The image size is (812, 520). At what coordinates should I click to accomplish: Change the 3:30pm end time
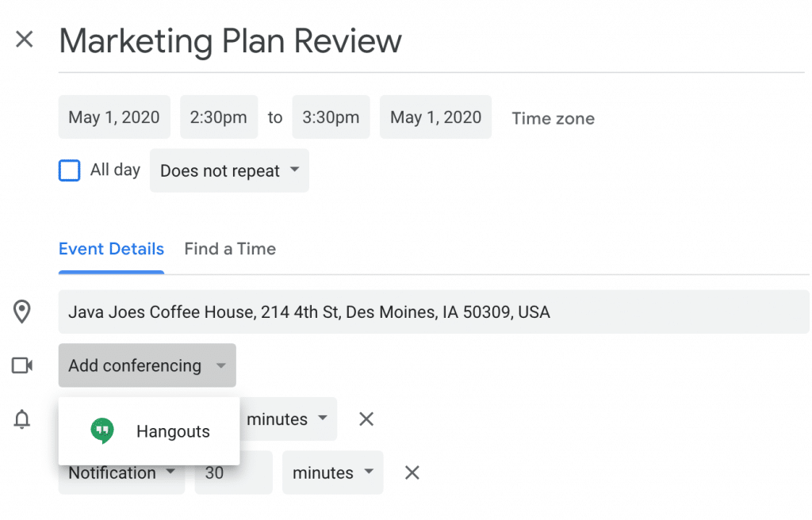[x=331, y=117]
